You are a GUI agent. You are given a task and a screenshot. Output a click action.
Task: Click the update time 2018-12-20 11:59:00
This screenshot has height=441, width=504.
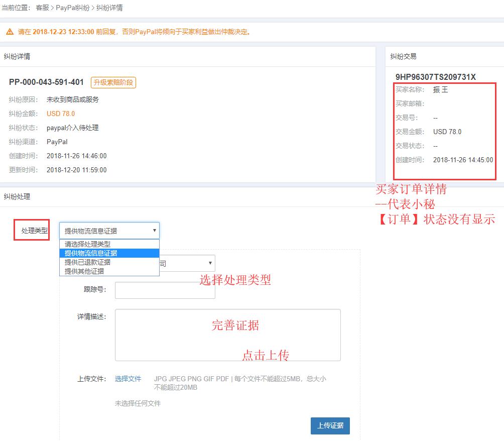click(x=76, y=170)
